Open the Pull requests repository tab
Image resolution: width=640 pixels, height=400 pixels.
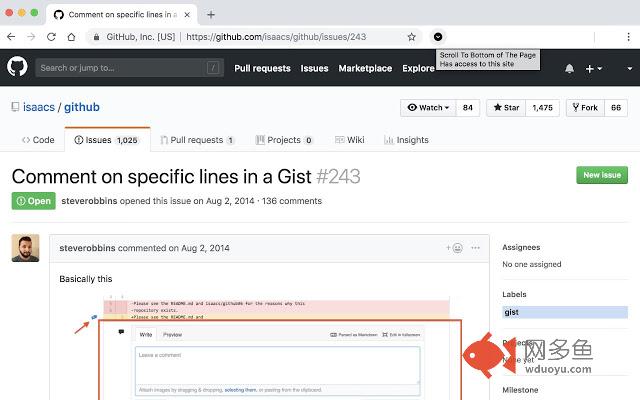[197, 140]
